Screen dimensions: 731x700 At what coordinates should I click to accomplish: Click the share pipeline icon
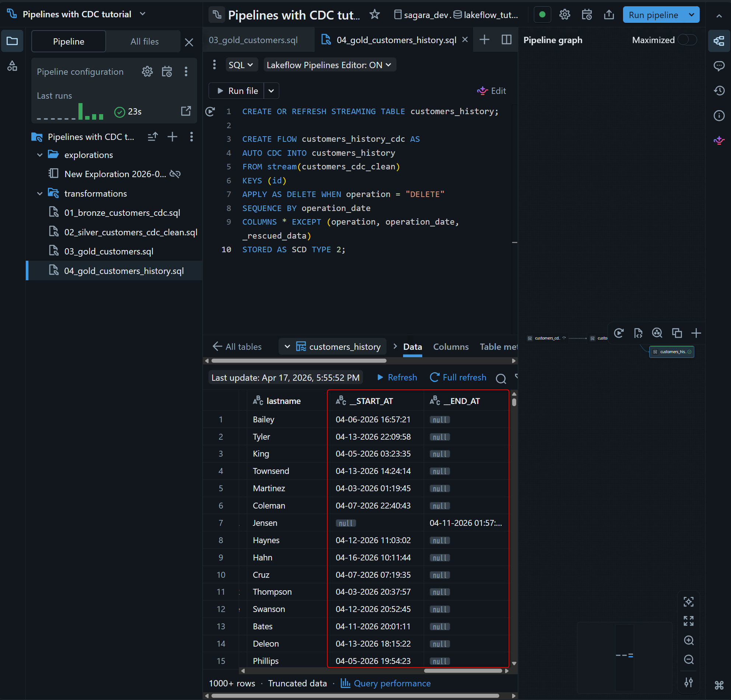click(x=609, y=14)
